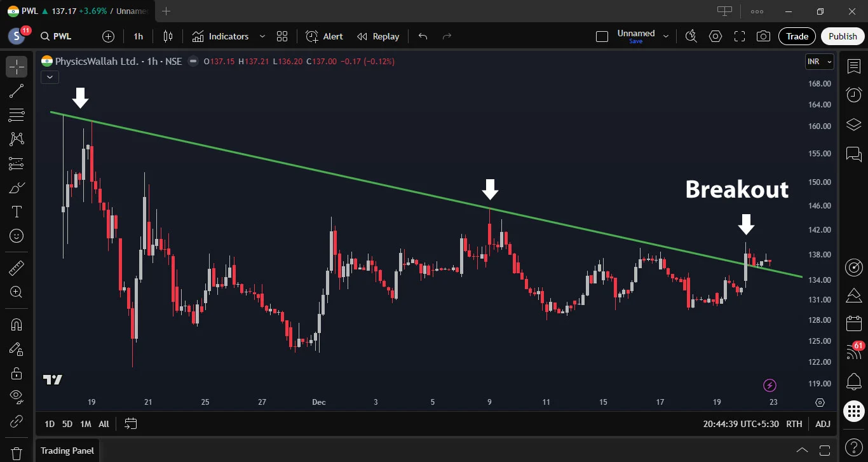Change the 1h interval
This screenshot has height=462, width=868.
pos(139,36)
